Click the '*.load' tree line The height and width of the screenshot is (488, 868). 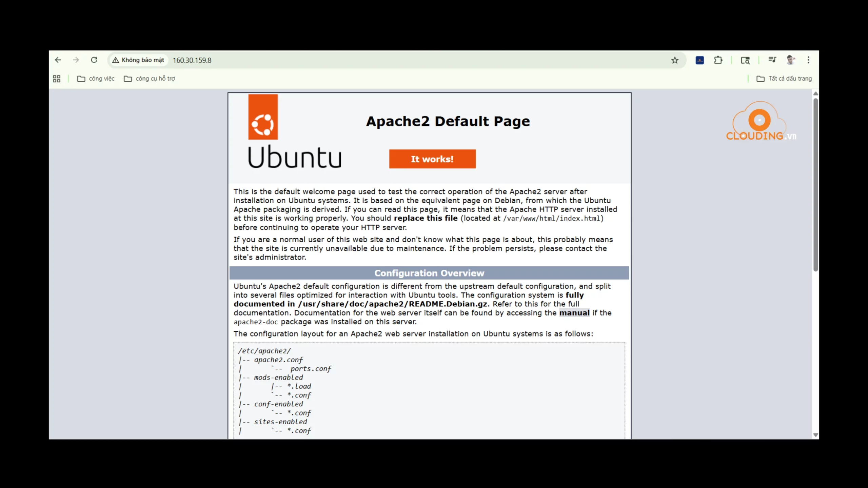click(x=299, y=386)
